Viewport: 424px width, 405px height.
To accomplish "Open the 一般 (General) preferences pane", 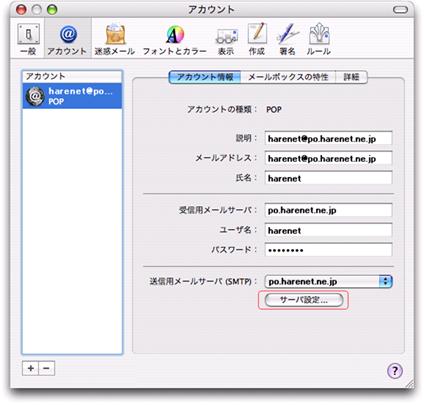I will (28, 39).
